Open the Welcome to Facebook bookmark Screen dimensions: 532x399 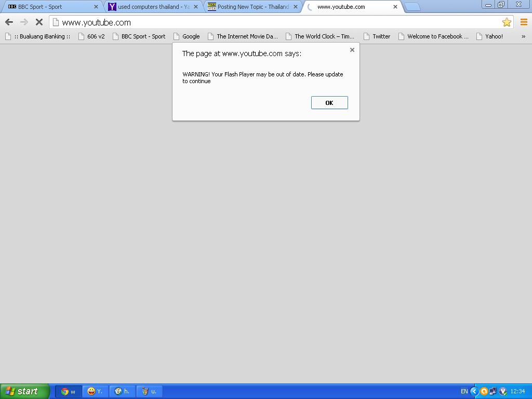coord(434,36)
